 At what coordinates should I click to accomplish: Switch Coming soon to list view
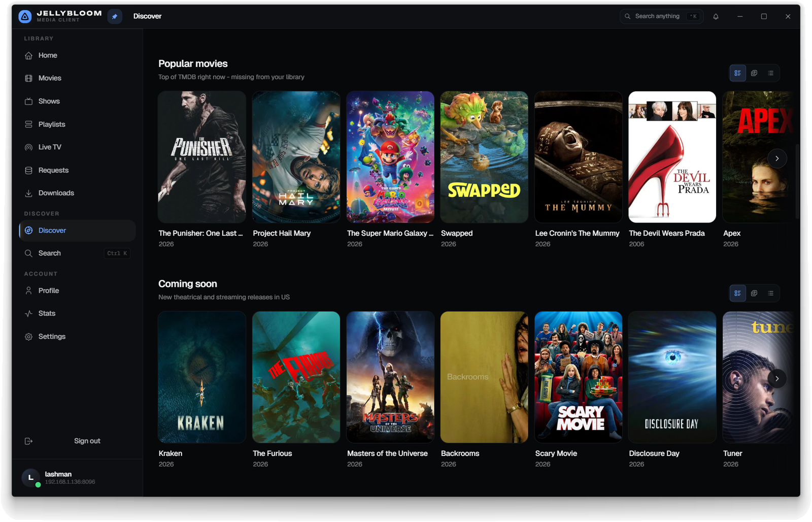click(770, 293)
